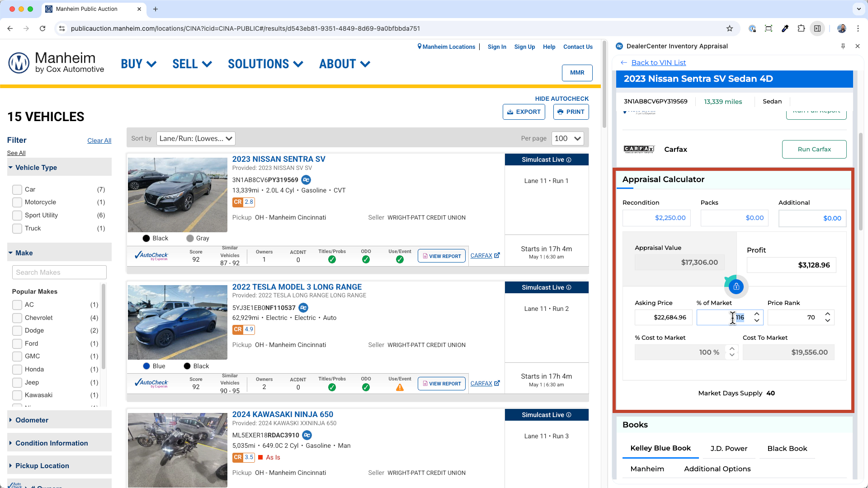The width and height of the screenshot is (868, 488).
Task: Click DealerCenter badge next to Nissan VIN
Action: pos(306,180)
